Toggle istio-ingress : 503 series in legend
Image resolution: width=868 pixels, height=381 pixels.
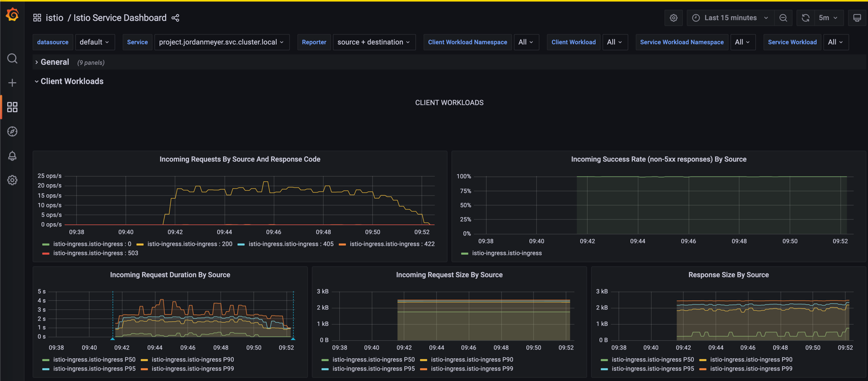point(95,253)
